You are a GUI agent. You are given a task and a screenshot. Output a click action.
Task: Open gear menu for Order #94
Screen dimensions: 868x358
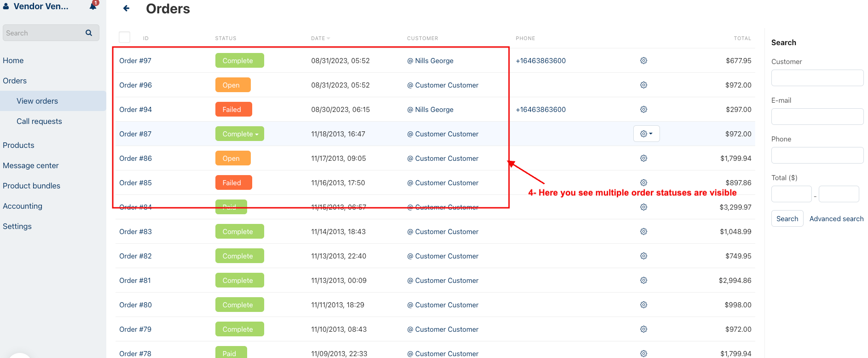click(x=643, y=109)
